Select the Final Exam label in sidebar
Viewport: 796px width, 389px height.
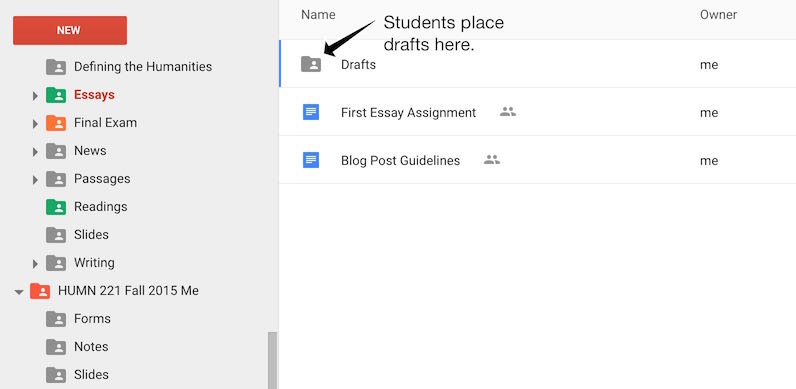(105, 122)
